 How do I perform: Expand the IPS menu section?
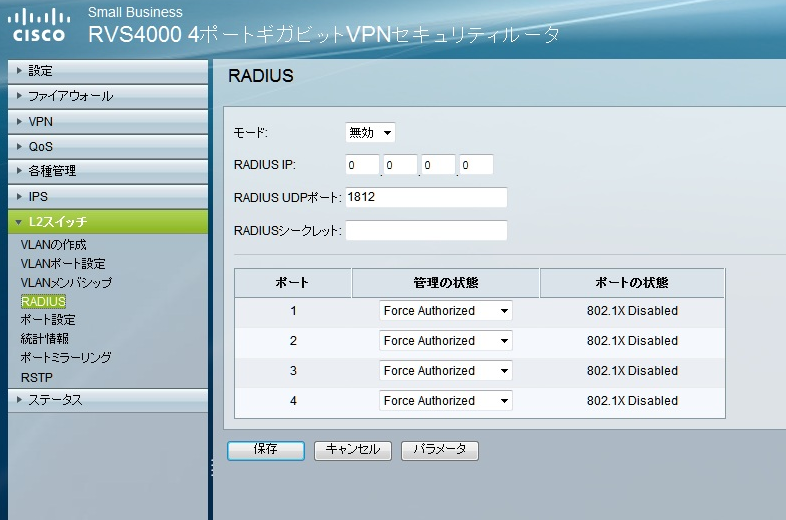pyautogui.click(x=108, y=197)
